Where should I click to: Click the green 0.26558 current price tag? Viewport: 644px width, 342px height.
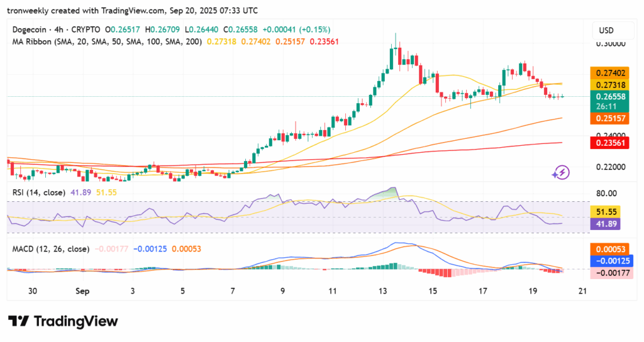coord(610,96)
